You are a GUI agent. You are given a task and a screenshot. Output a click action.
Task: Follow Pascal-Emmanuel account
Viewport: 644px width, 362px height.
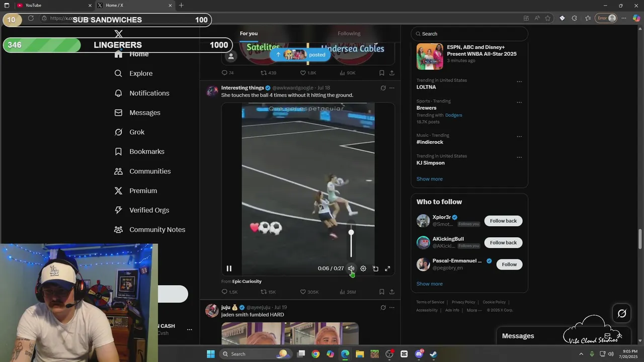click(509, 264)
